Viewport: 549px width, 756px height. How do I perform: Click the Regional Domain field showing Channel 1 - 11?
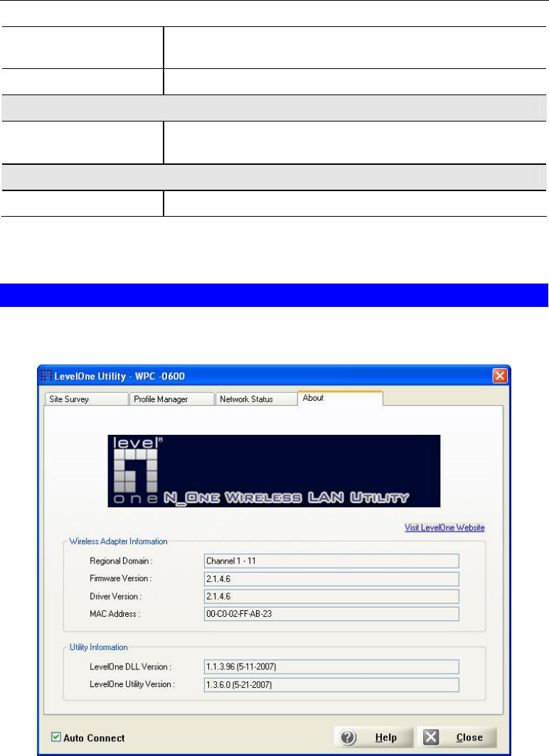click(331, 561)
